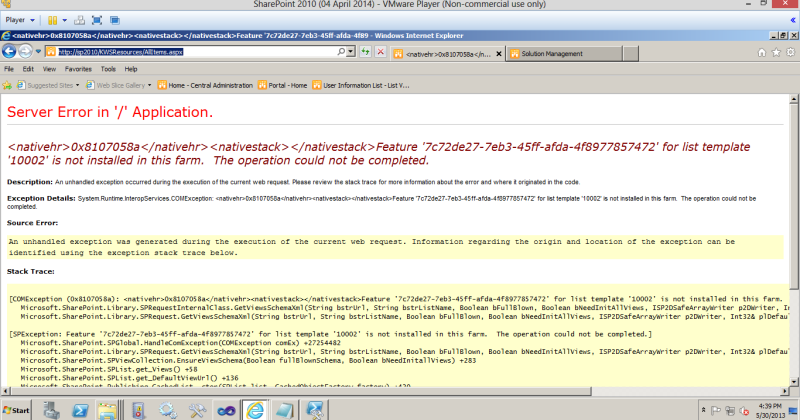Open Windows Explorer from taskbar
Image resolution: width=800 pixels, height=420 pixels.
[x=108, y=410]
